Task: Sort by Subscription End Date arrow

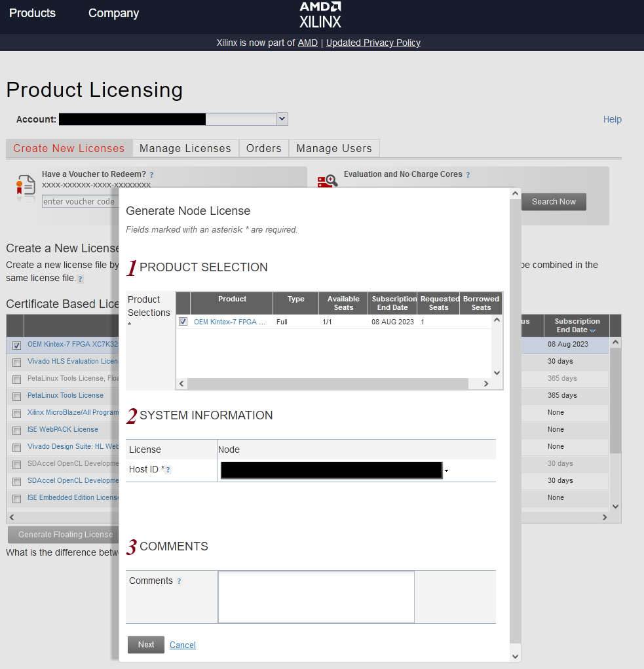Action: click(x=592, y=331)
